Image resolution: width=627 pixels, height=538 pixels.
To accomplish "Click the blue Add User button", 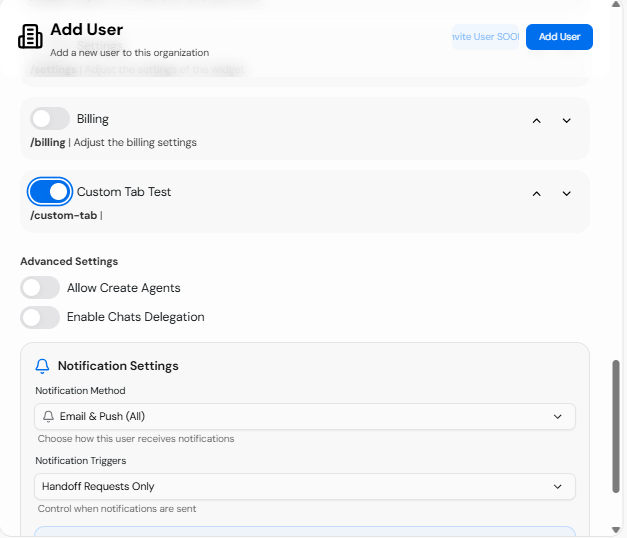I will pos(559,37).
